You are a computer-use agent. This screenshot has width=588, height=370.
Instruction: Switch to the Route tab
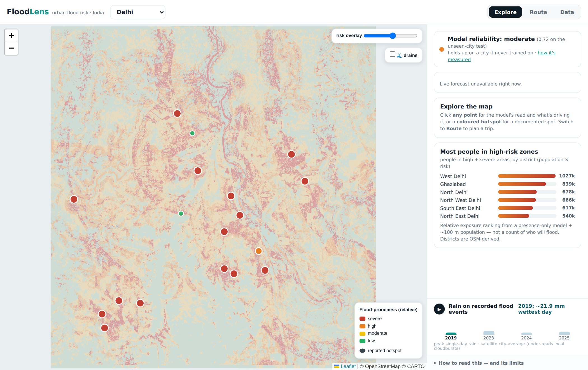click(x=538, y=12)
